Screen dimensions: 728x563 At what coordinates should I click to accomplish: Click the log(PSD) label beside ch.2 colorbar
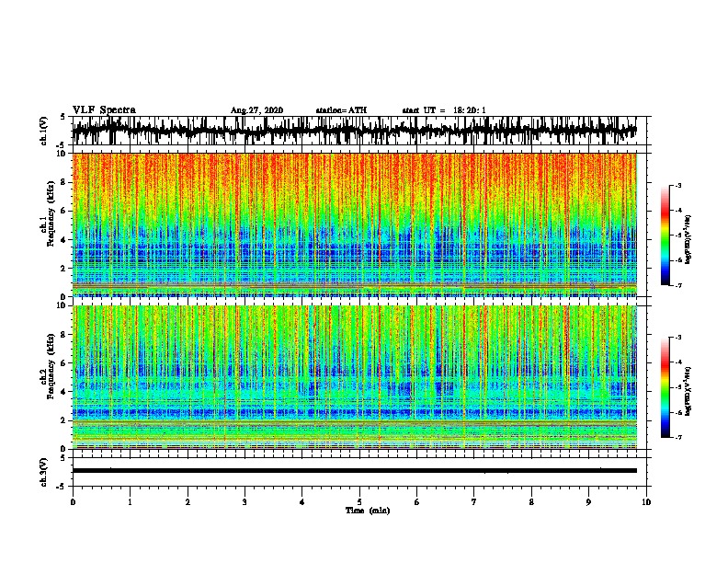tap(688, 392)
